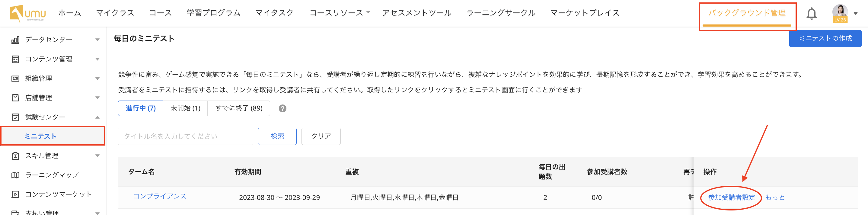Click the データセンター bar chart icon
The height and width of the screenshot is (215, 868).
pos(15,40)
